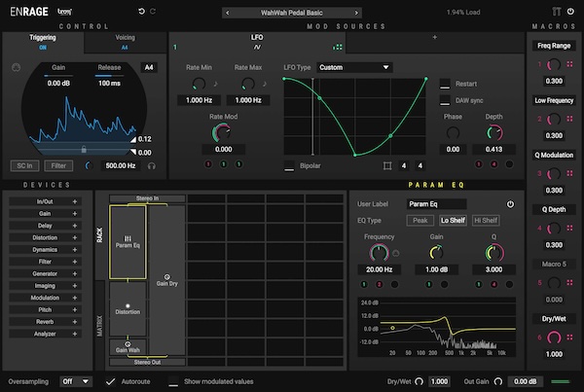Image resolution: width=584 pixels, height=392 pixels.
Task: Toggle the DAW sync checkbox
Action: tap(445, 100)
